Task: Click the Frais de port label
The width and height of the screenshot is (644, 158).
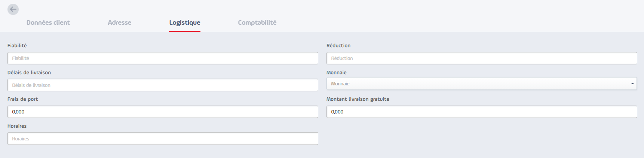Action: [23, 99]
